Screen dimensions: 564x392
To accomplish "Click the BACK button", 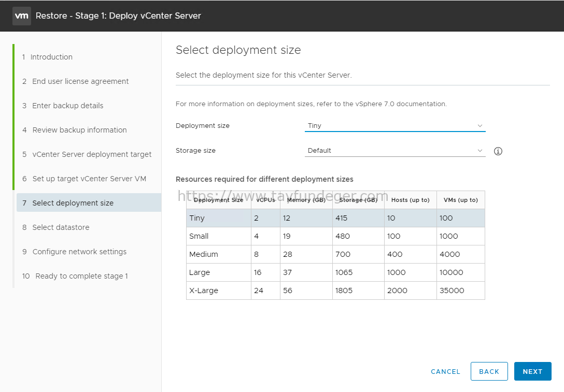I will pos(489,371).
